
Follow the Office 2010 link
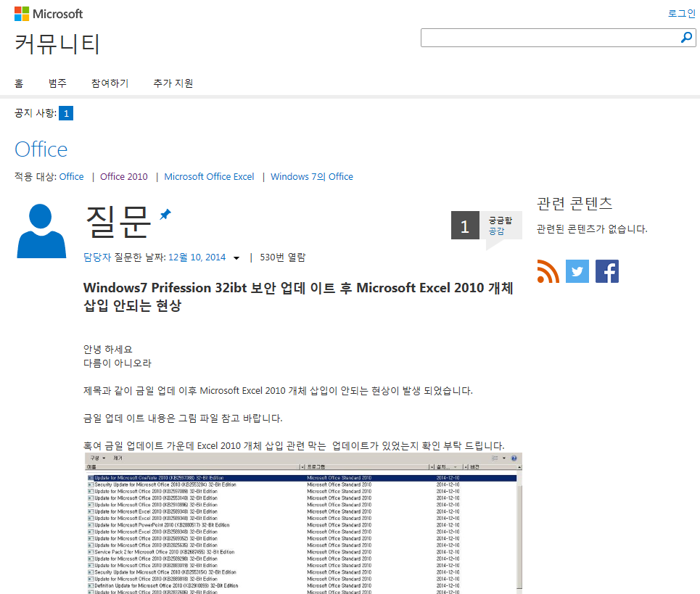pos(123,177)
